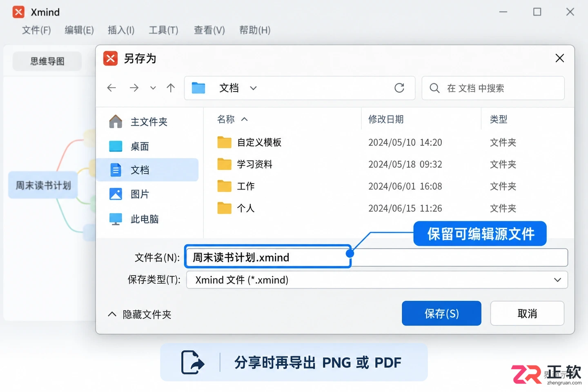Close the 另存为 dialog
Screen dimensions: 588x392
point(560,58)
